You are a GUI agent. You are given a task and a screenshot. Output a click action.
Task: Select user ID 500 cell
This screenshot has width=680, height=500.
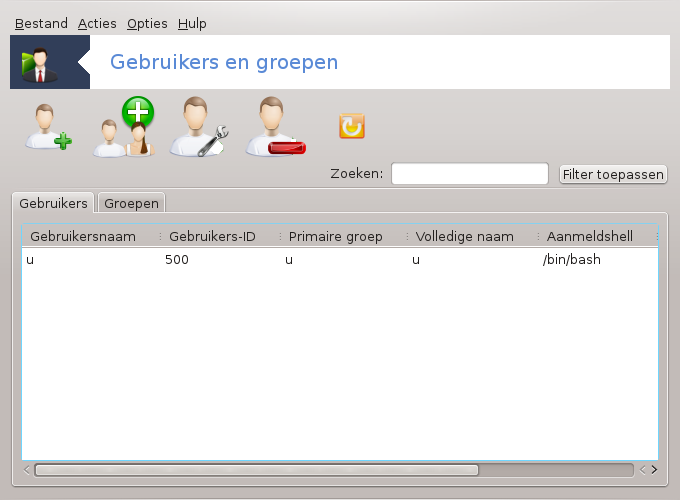[177, 260]
